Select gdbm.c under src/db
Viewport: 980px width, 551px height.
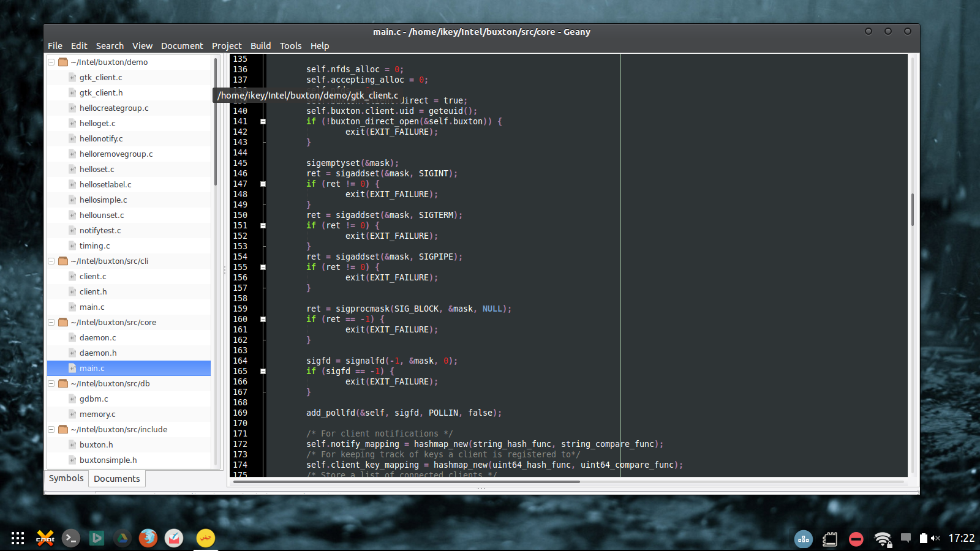pos(94,399)
